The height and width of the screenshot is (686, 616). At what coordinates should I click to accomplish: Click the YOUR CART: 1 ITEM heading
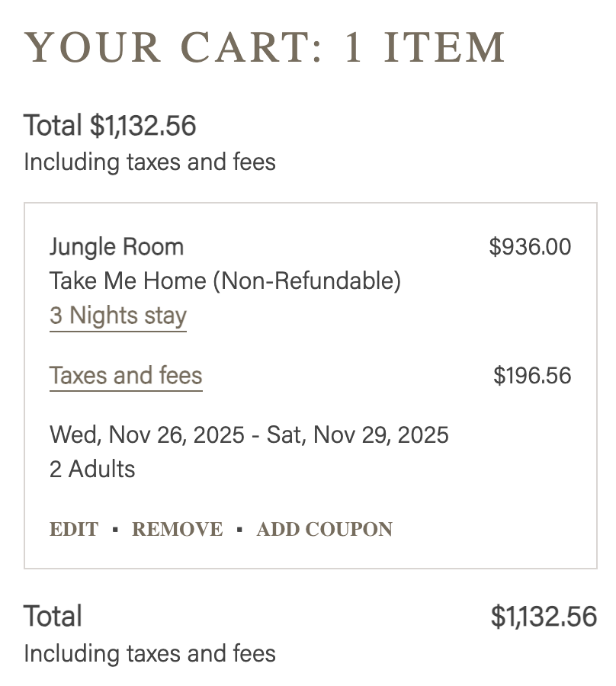(265, 48)
